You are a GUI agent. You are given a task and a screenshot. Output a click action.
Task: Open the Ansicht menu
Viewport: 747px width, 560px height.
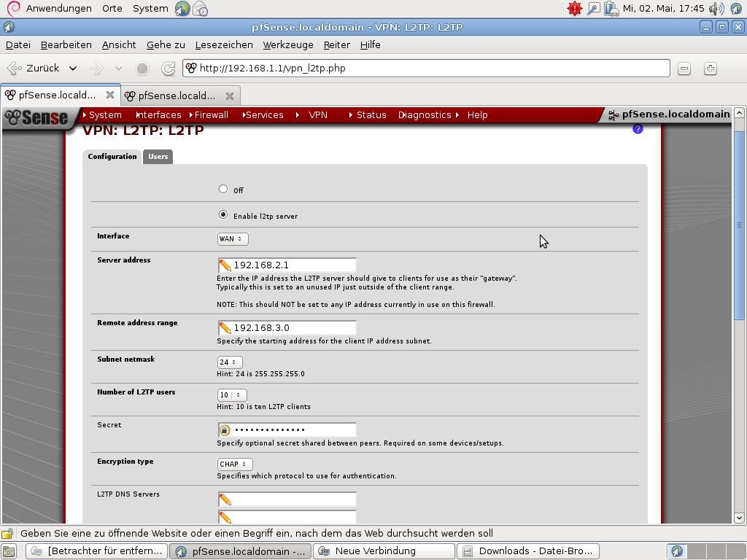(x=119, y=44)
